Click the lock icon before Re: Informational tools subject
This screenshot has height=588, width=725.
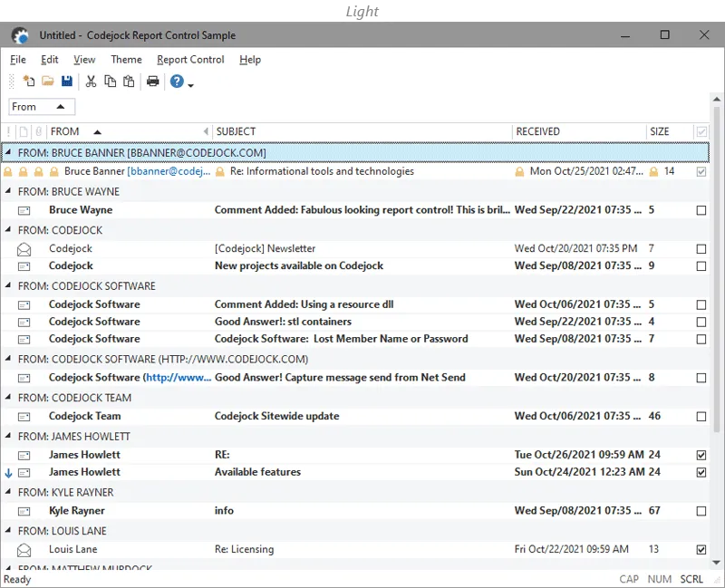pos(220,172)
